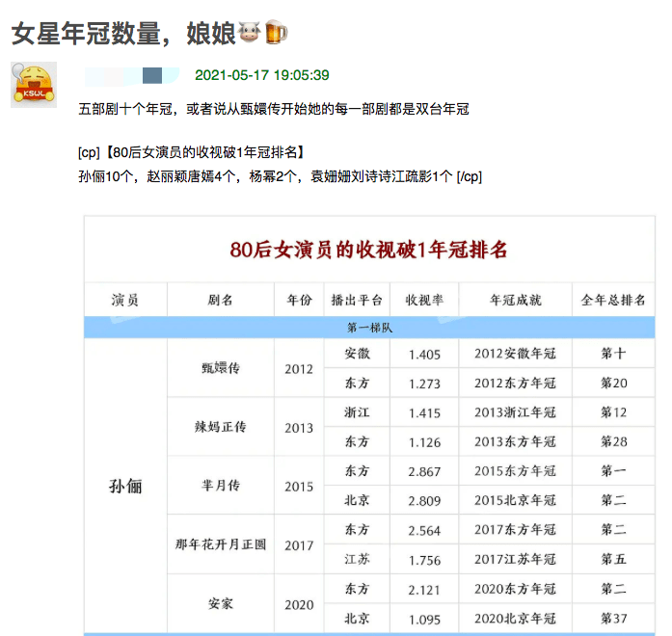Click the drama name 那年花开月正圆

[220, 544]
